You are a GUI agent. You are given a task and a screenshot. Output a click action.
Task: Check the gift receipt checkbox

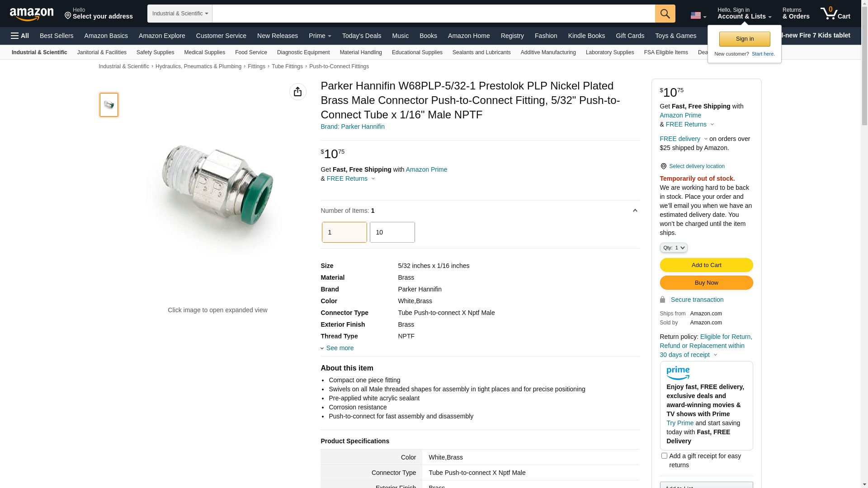click(664, 456)
